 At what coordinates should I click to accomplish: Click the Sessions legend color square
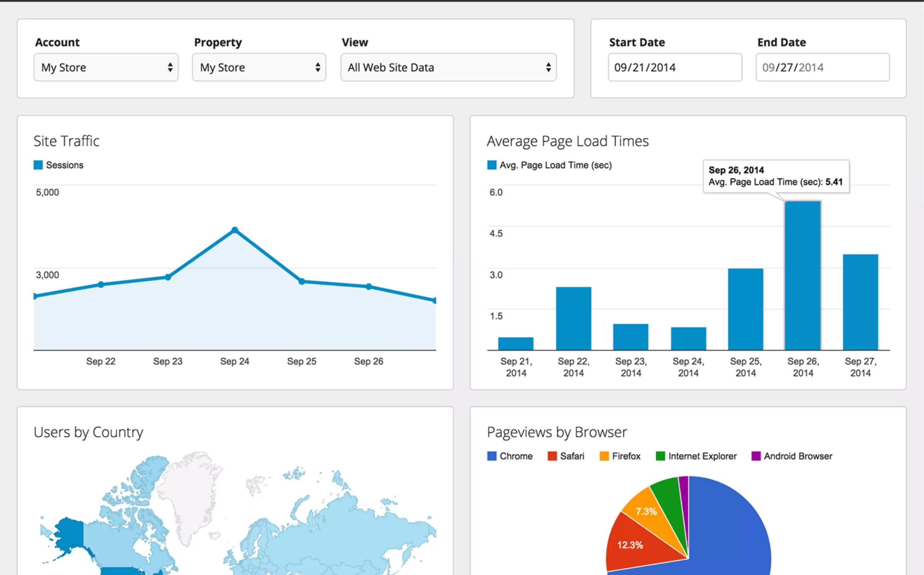[38, 165]
